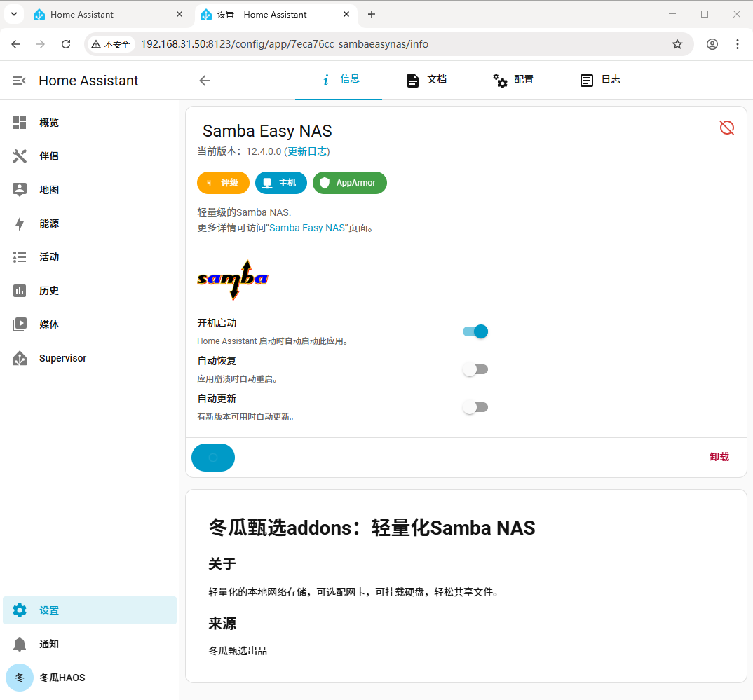Close the first Home Assistant browser tab
Image resolution: width=753 pixels, height=700 pixels.
pyautogui.click(x=179, y=15)
